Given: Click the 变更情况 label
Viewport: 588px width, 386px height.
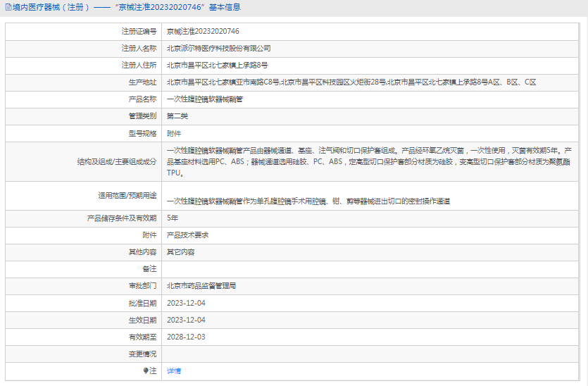Looking at the screenshot, I should [142, 354].
